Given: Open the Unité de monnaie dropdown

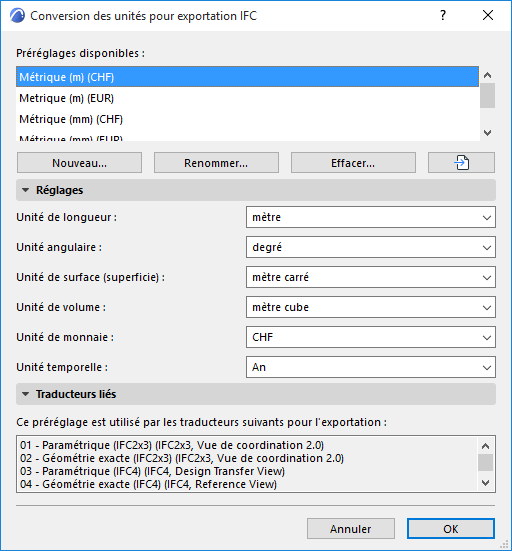Looking at the screenshot, I should pyautogui.click(x=371, y=337).
